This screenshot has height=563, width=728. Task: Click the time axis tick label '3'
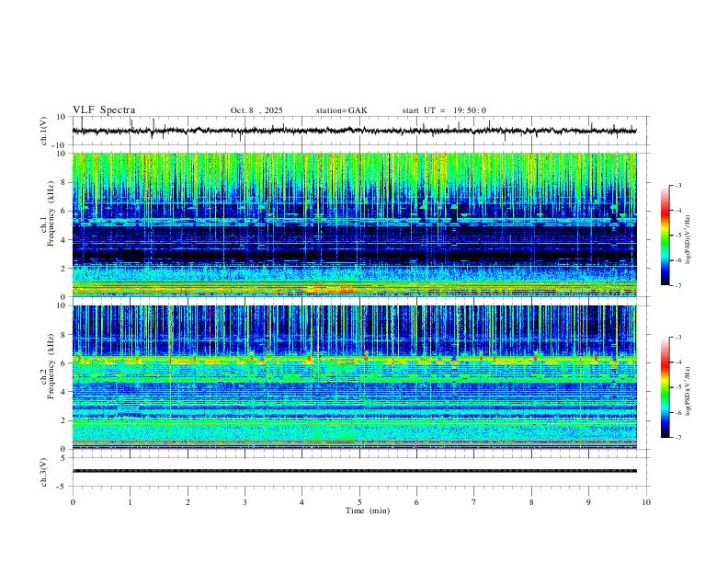[x=245, y=502]
